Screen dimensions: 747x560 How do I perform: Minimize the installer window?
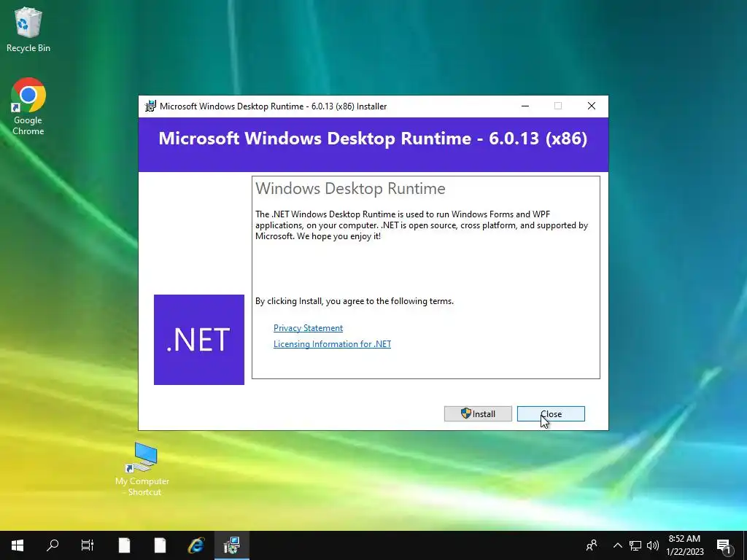coord(525,106)
